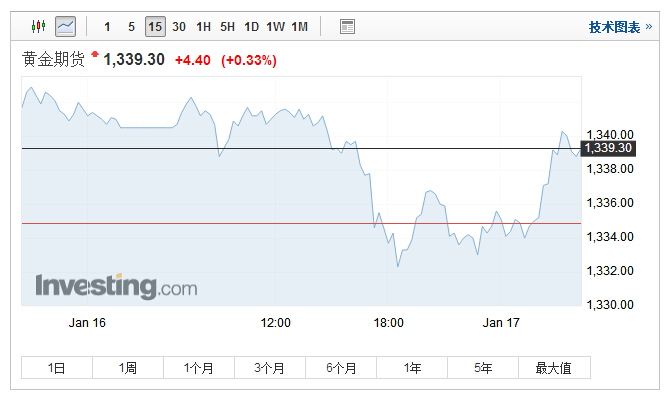Click the 1,339.30 current price marker
This screenshot has width=669, height=398.
(608, 148)
